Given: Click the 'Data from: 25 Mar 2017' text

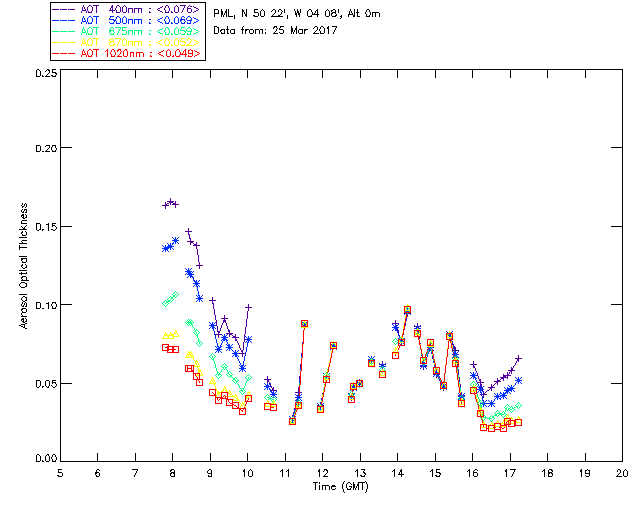Looking at the screenshot, I should (x=275, y=31).
